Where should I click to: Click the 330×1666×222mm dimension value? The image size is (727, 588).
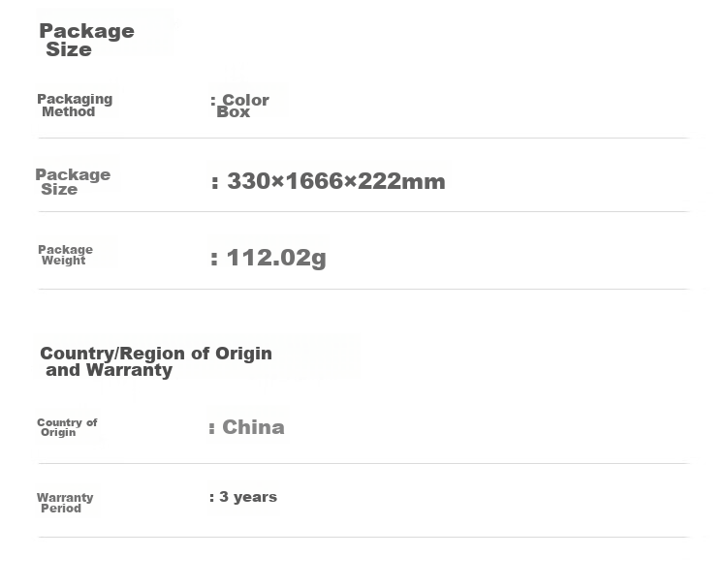click(x=336, y=181)
